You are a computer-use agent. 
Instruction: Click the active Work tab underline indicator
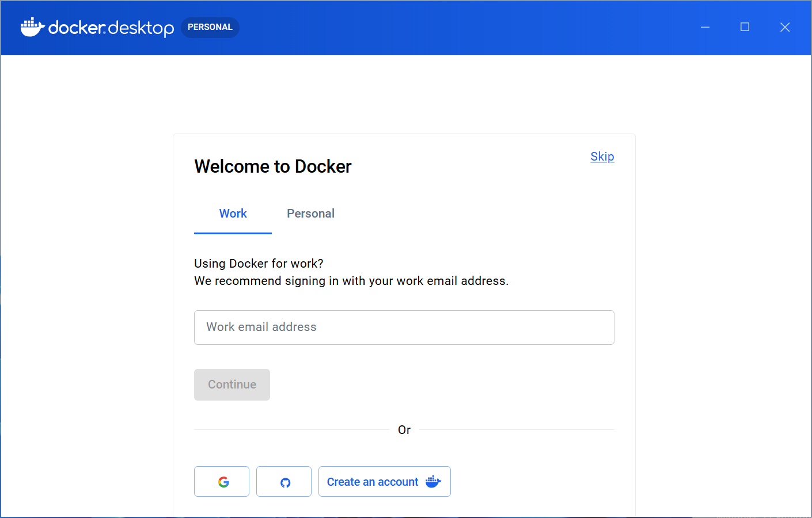[x=233, y=233]
